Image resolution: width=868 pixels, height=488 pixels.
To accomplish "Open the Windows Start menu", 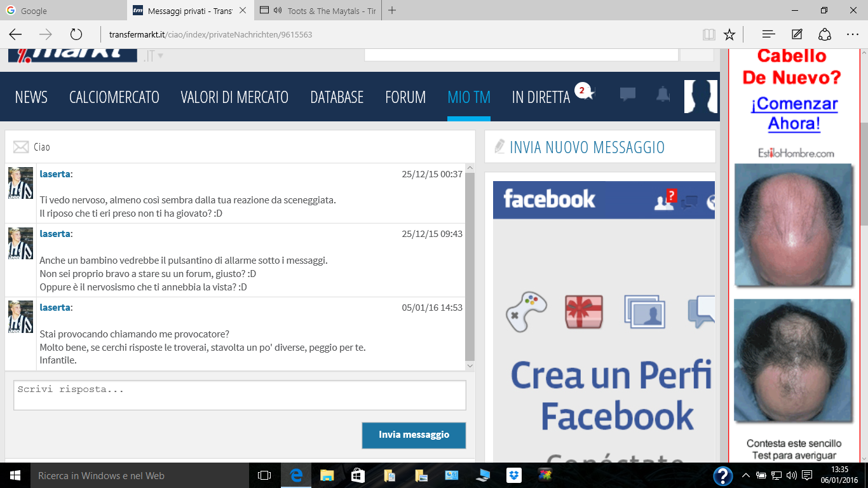I will tap(15, 475).
